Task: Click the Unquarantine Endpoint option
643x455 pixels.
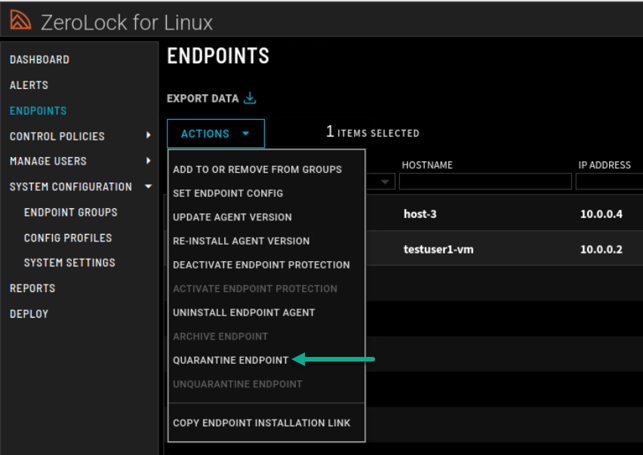Action: (x=237, y=384)
